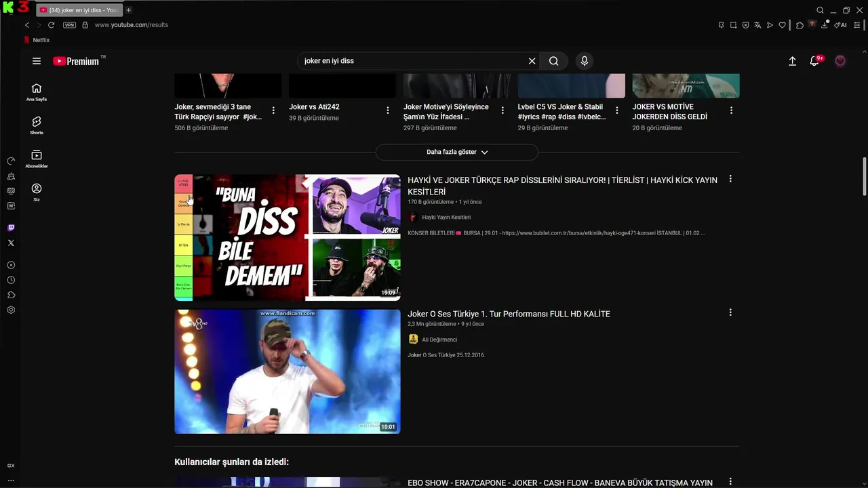Open HAYKİ VE JOKER TÜRKÇE RAP video title
Image resolution: width=868 pixels, height=488 pixels.
[x=562, y=186]
